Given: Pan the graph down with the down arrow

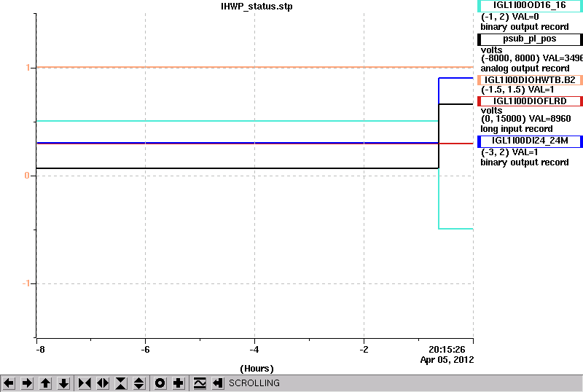Looking at the screenshot, I should pyautogui.click(x=64, y=383).
